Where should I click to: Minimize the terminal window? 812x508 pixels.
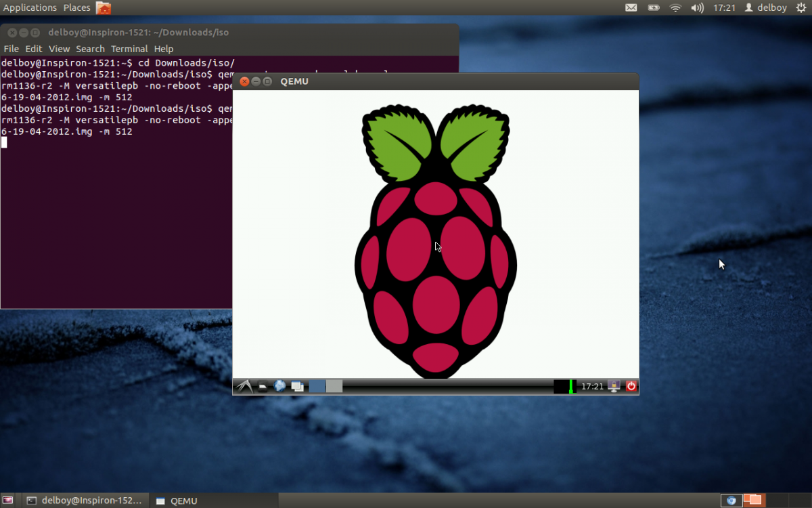coord(23,33)
